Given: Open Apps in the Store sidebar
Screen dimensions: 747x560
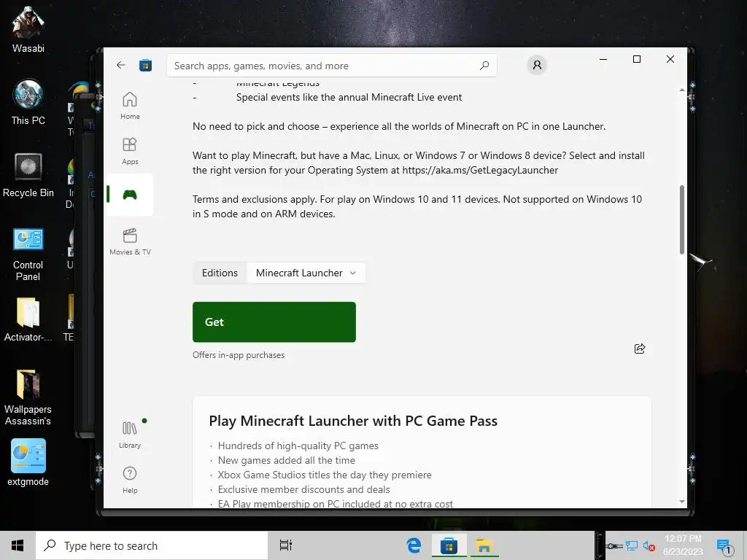Looking at the screenshot, I should 130,151.
